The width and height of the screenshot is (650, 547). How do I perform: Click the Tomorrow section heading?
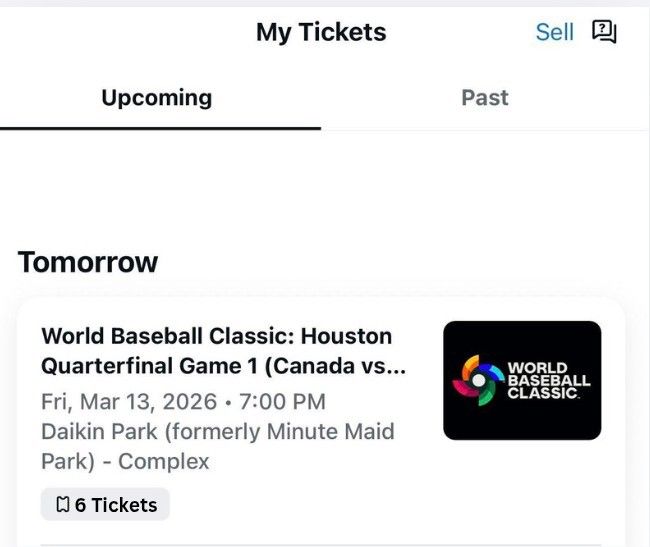pos(88,262)
